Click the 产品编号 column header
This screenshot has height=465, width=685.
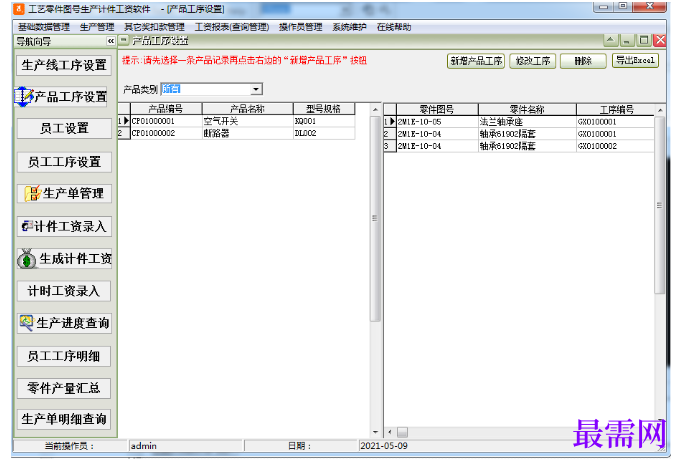click(x=166, y=109)
